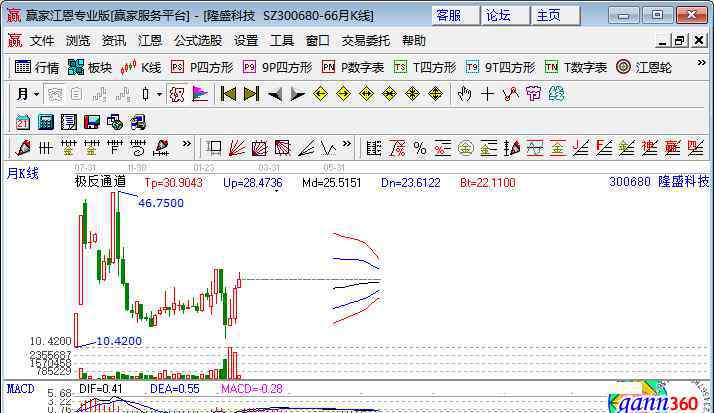Screen dimensions: 714x413
Task: Click yellow diamond with left arrow
Action: coord(321,94)
